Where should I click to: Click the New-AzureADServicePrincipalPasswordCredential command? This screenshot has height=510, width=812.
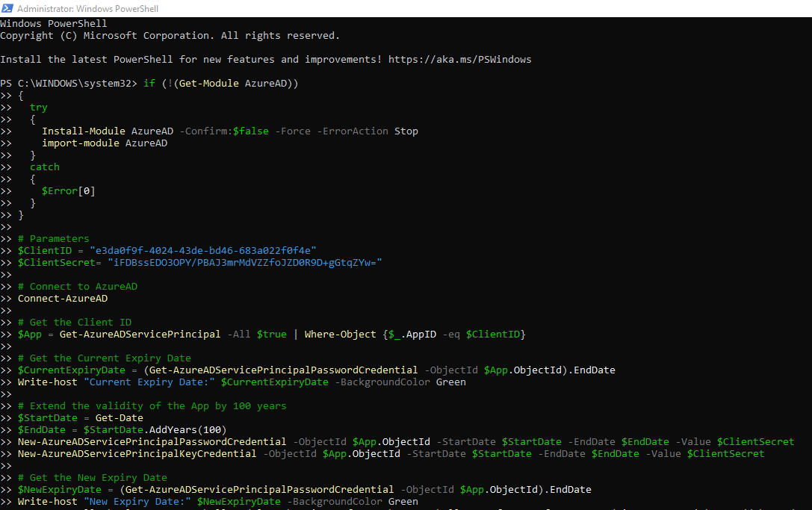point(152,442)
